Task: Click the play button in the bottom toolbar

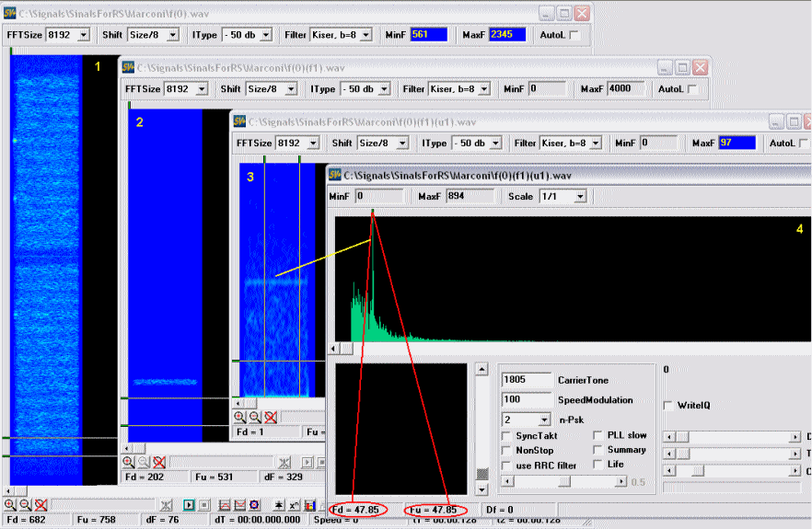Action: 189,505
